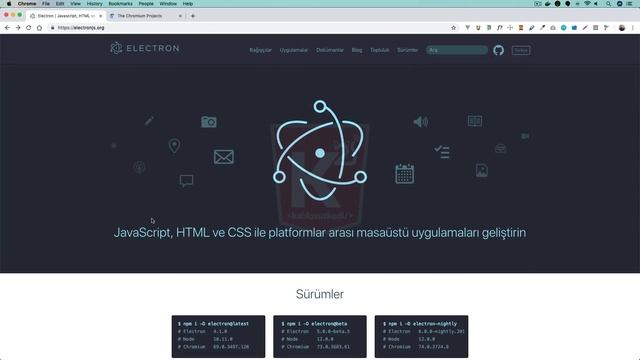
Task: Go to the Blog nav link
Action: point(357,50)
